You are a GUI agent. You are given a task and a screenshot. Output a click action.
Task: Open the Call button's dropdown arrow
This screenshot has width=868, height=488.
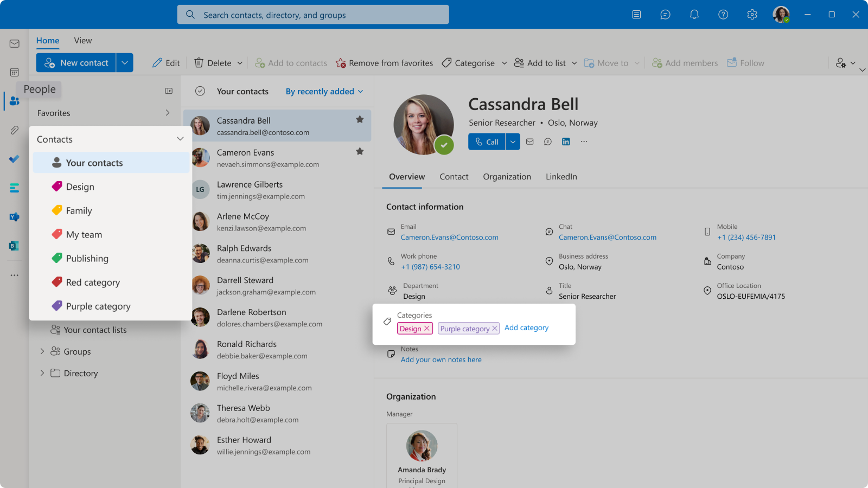513,142
